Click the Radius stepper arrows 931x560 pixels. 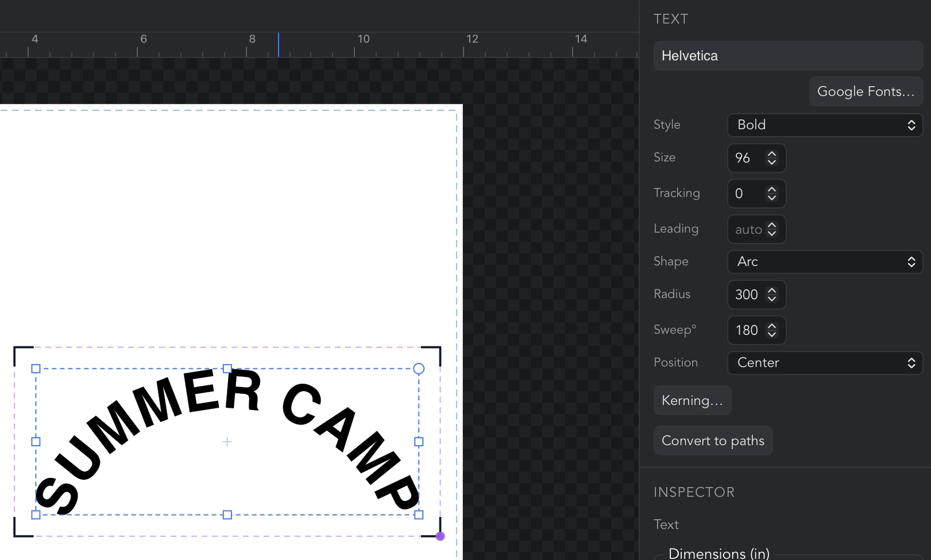(x=772, y=295)
